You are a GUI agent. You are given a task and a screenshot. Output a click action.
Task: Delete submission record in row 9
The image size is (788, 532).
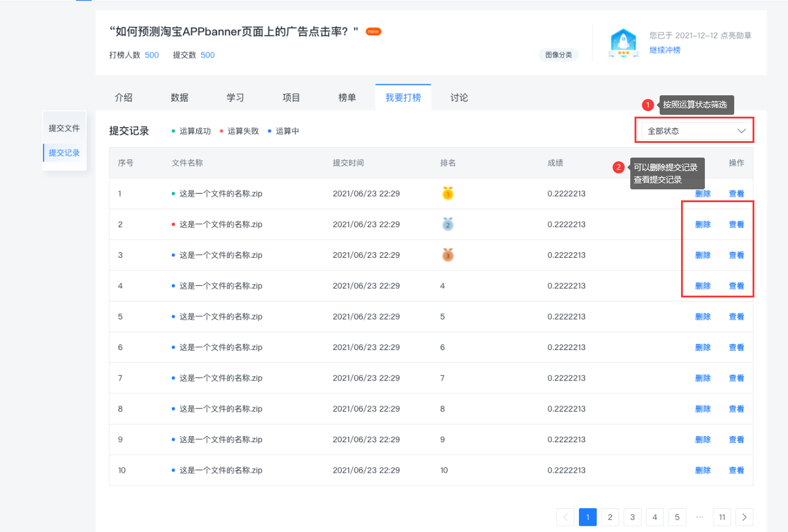(703, 440)
